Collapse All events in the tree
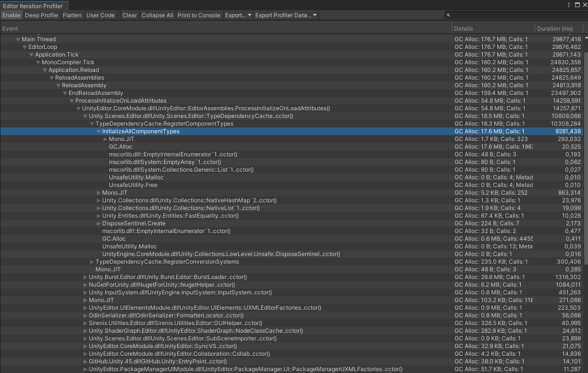The height and width of the screenshot is (373, 588). coord(157,15)
